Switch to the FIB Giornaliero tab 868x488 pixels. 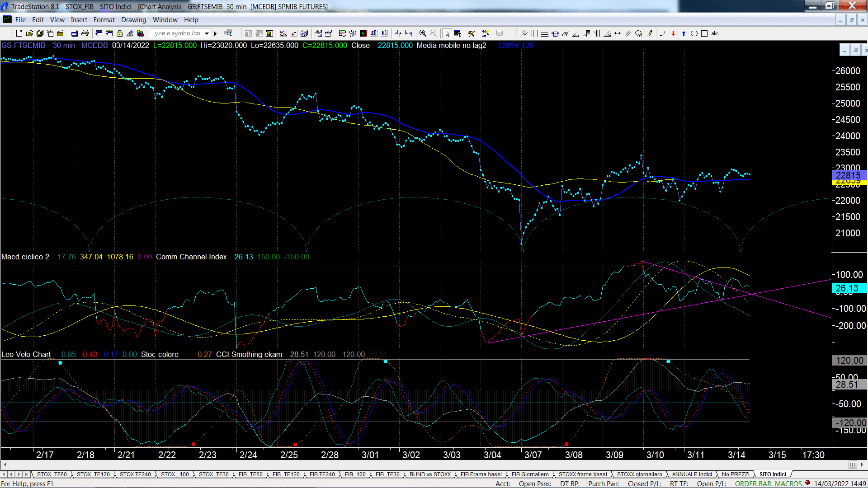tap(530, 474)
